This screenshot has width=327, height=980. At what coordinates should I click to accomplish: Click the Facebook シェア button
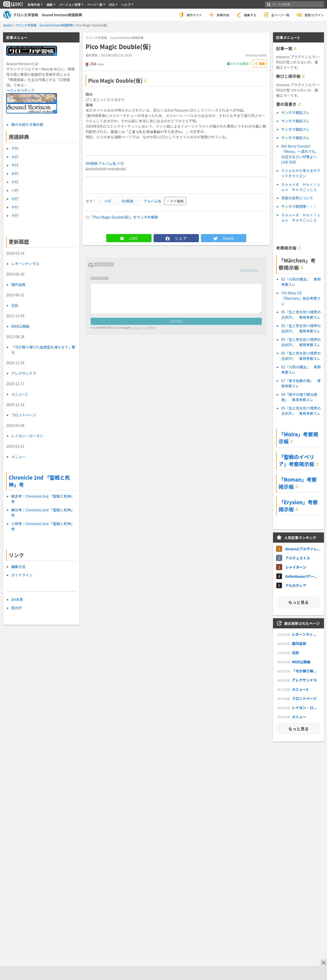click(x=176, y=238)
